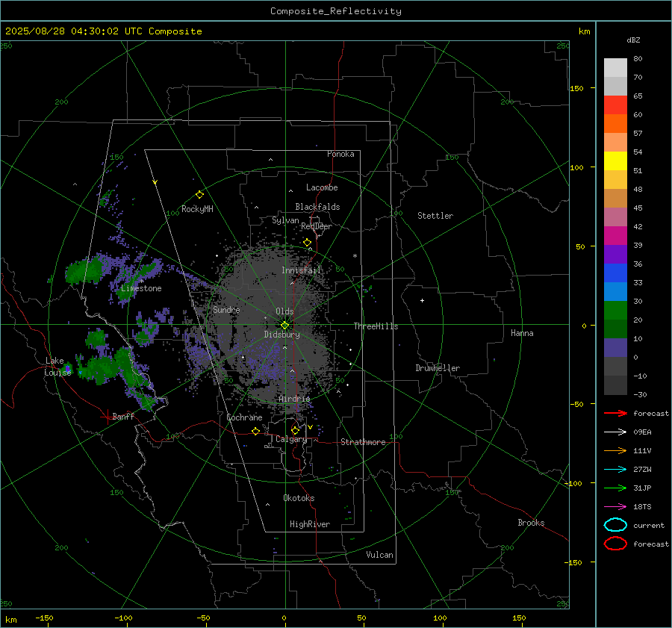Click the Banff label
Screen dimensions: 672x628
point(123,416)
